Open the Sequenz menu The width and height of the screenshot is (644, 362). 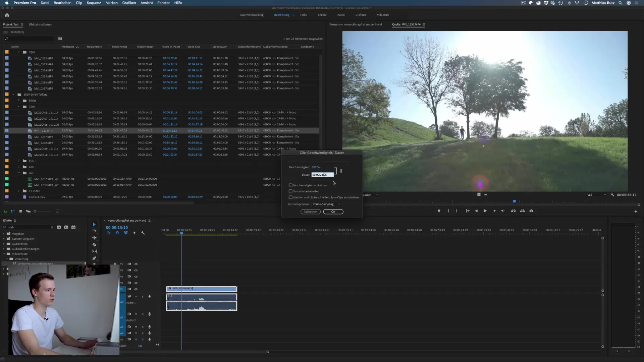tap(94, 3)
